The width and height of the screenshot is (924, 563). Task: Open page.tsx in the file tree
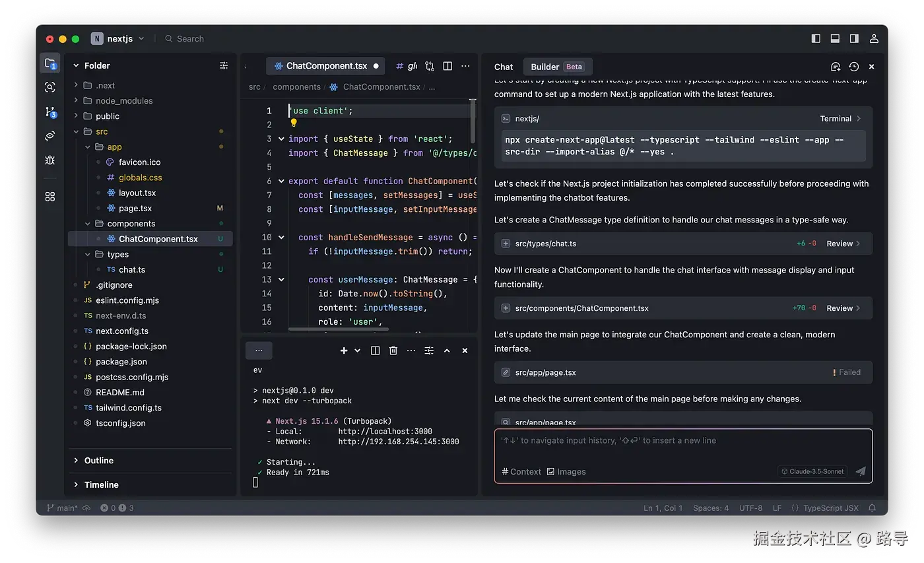(135, 208)
